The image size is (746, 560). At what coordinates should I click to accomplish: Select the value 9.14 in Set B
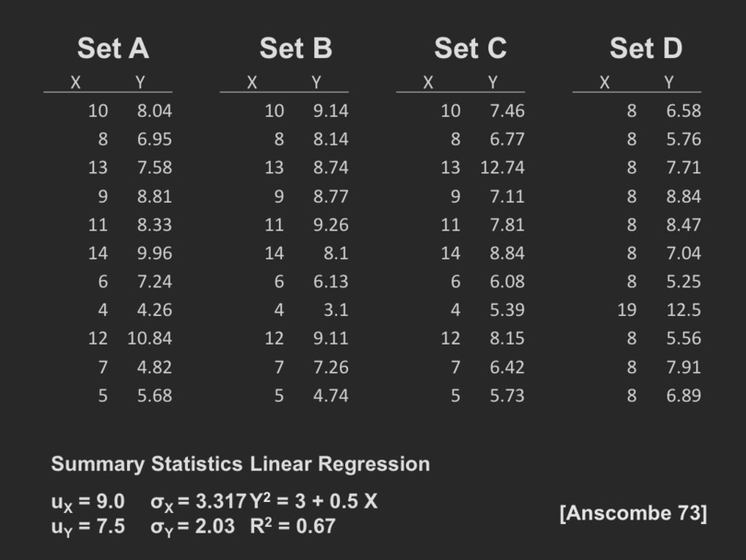pyautogui.click(x=331, y=111)
